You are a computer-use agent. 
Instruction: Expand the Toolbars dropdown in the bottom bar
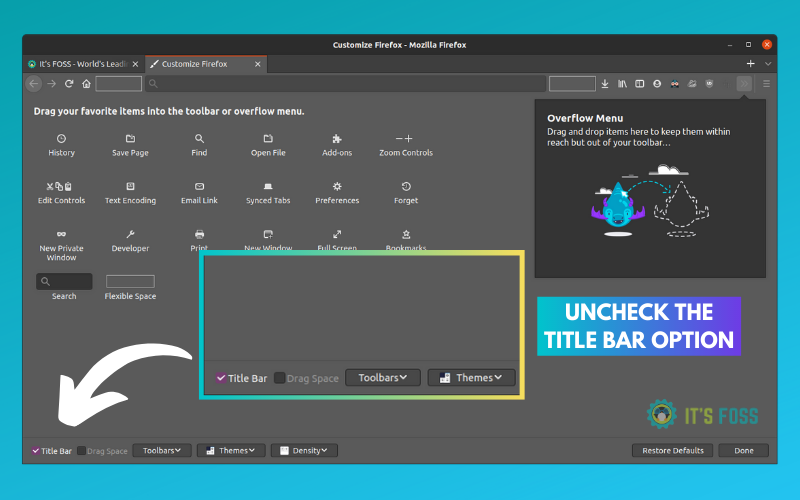(161, 451)
